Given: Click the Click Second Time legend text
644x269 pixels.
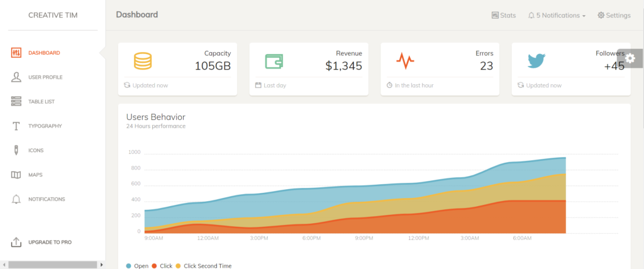Looking at the screenshot, I should point(208,266).
